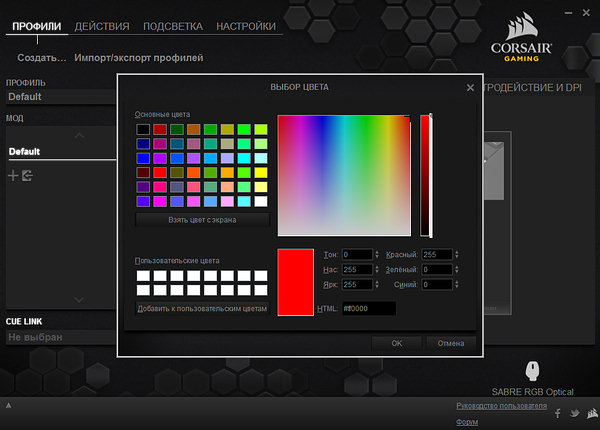Click the Corsair sails icon in footer
The height and width of the screenshot is (430, 600).
pyautogui.click(x=591, y=413)
